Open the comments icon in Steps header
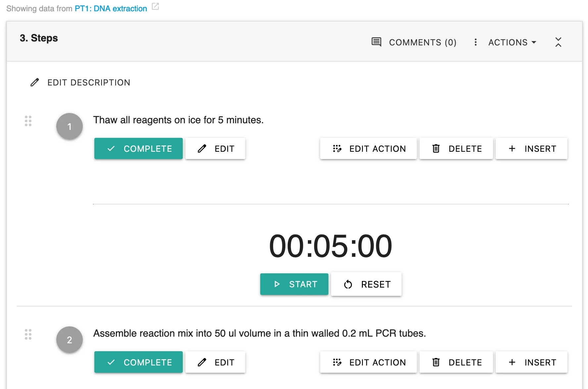 click(x=376, y=42)
